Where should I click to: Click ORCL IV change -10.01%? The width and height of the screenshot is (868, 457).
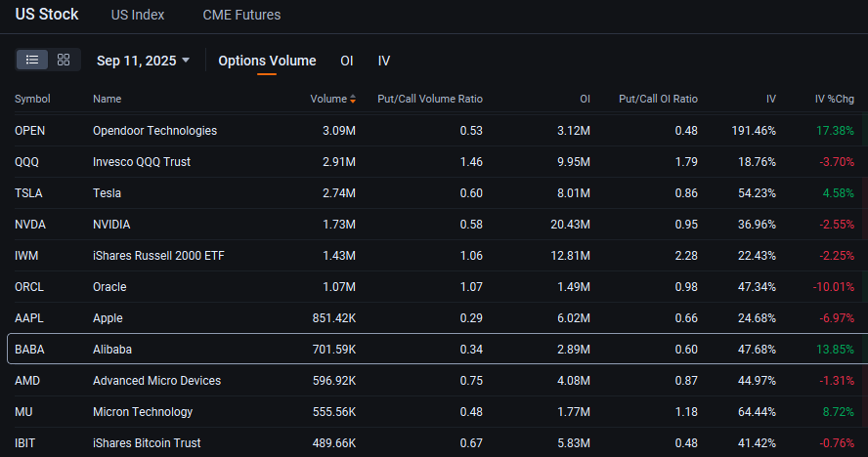point(834,287)
